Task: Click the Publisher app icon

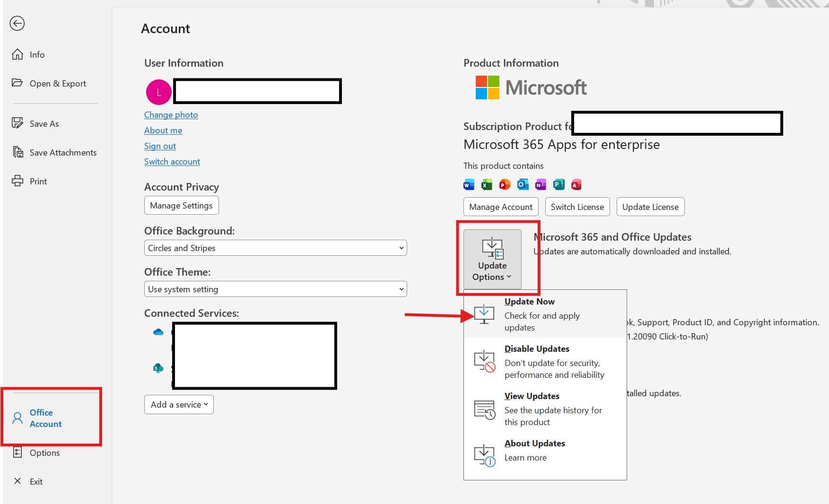Action: point(558,184)
